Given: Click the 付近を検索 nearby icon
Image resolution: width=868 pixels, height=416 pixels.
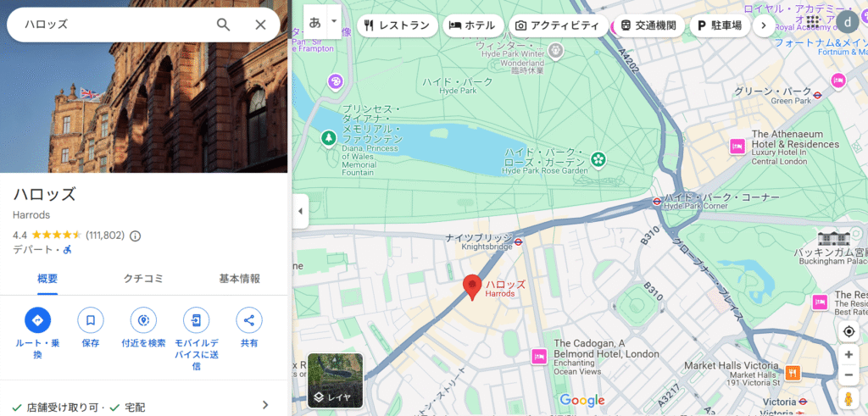Looking at the screenshot, I should (x=143, y=320).
